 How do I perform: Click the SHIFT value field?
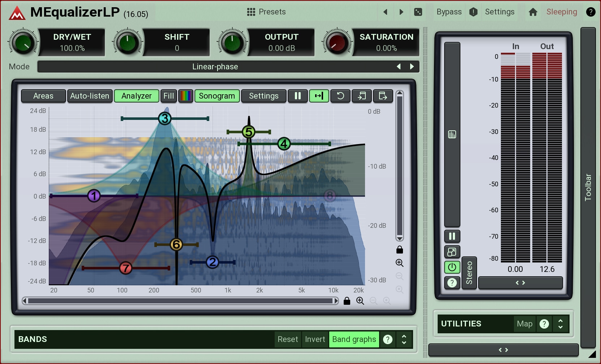coord(177,48)
